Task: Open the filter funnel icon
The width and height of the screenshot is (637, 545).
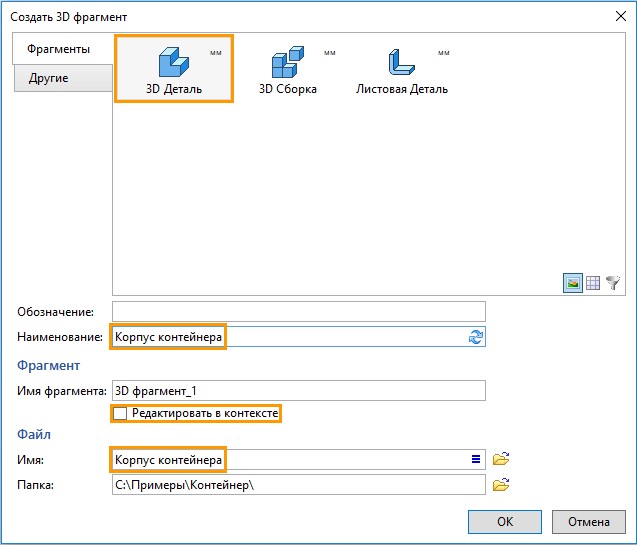Action: pyautogui.click(x=613, y=283)
